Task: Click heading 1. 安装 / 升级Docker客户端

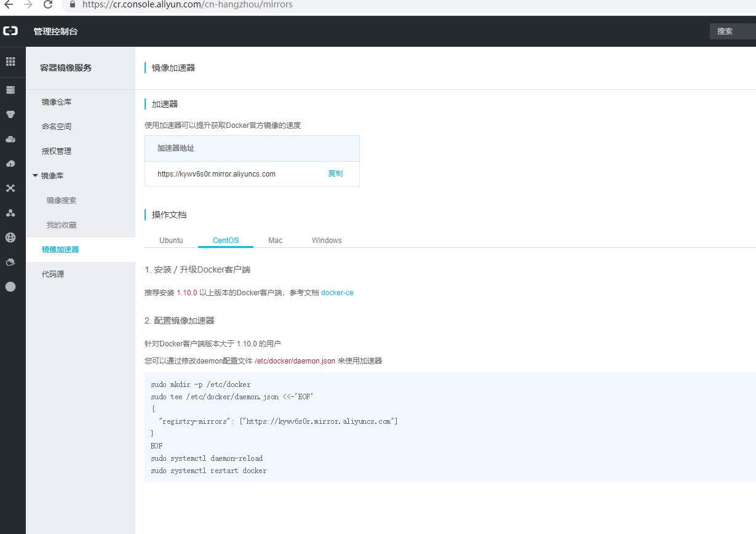Action: click(197, 269)
